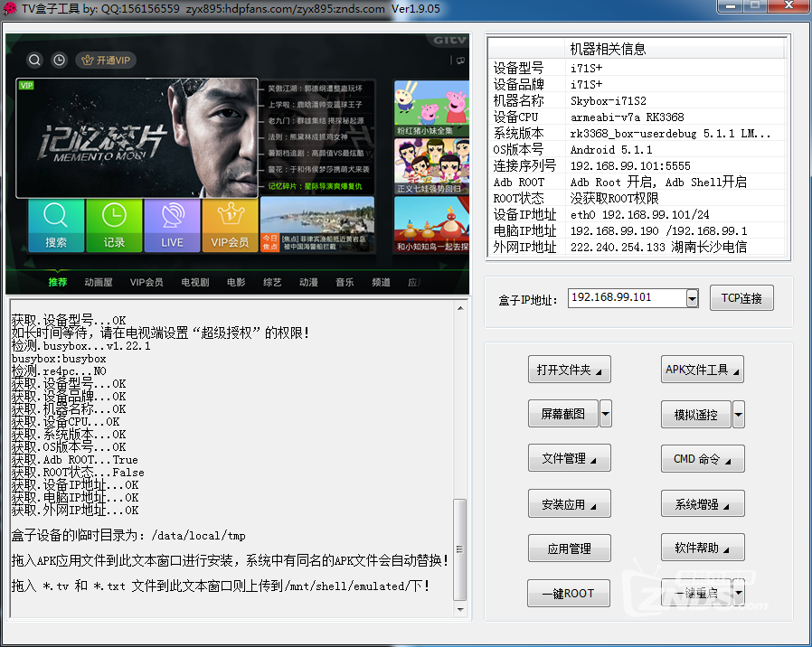Click the search magnifier icon in TV preview
The height and width of the screenshot is (647, 812).
[x=34, y=61]
